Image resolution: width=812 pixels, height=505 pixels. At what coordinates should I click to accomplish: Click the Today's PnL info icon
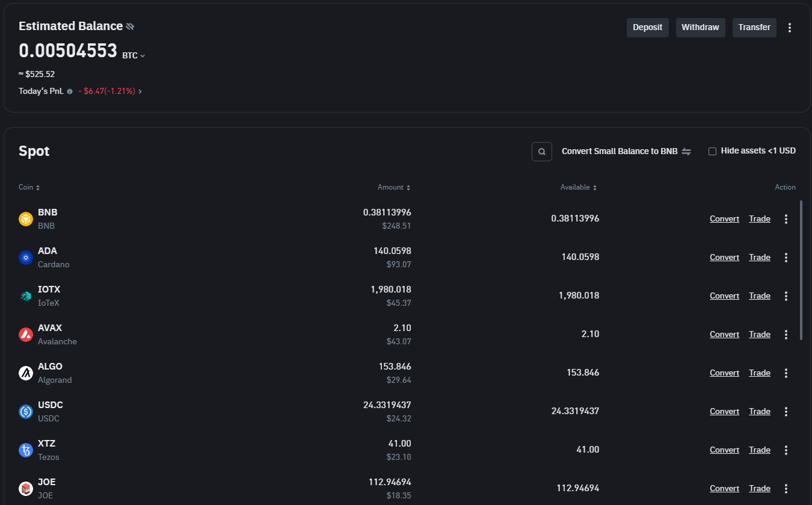pos(70,91)
